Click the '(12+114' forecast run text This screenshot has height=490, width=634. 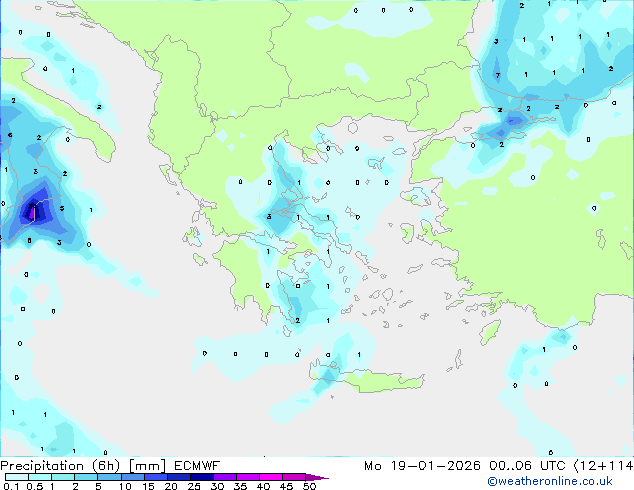tap(603, 466)
